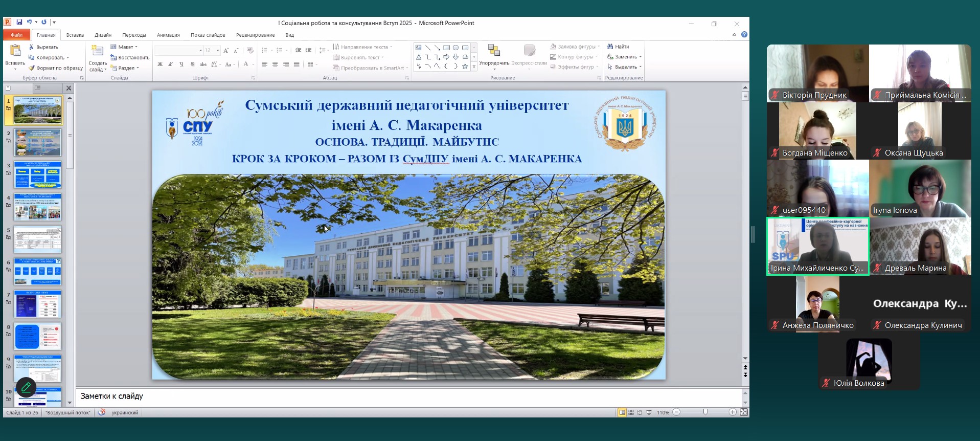Click the increase font size icon
The image size is (980, 441).
(226, 50)
